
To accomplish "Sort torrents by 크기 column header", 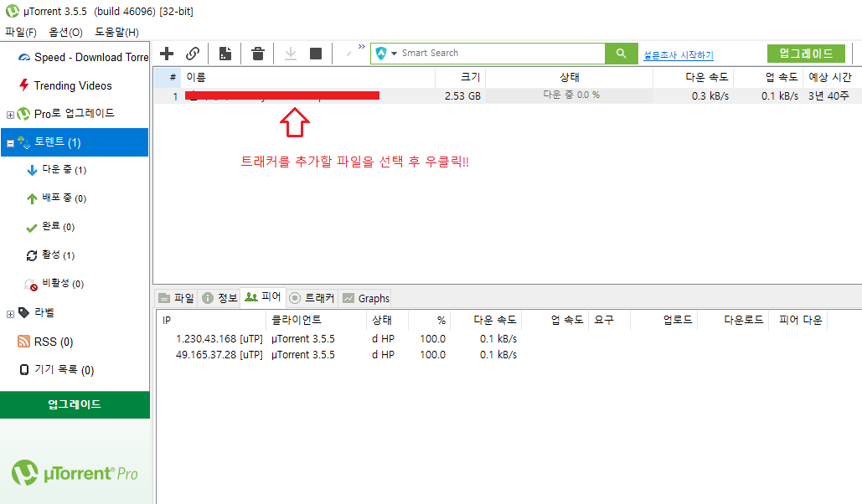I will click(460, 78).
